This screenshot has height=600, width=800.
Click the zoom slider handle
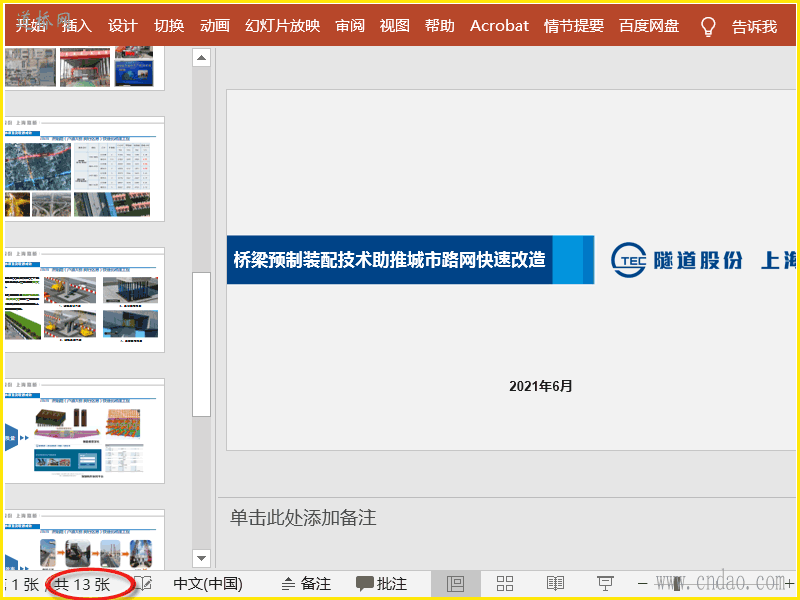(x=677, y=584)
